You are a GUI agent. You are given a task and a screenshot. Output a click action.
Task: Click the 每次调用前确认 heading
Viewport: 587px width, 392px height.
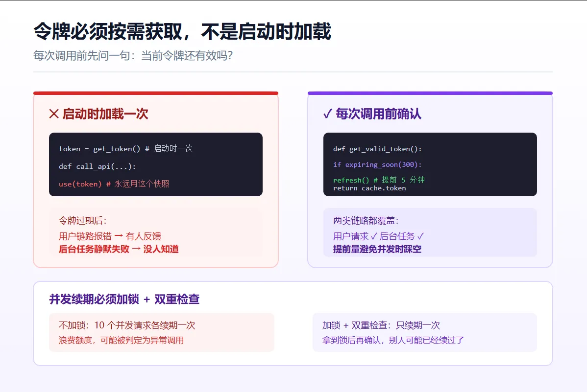click(378, 114)
